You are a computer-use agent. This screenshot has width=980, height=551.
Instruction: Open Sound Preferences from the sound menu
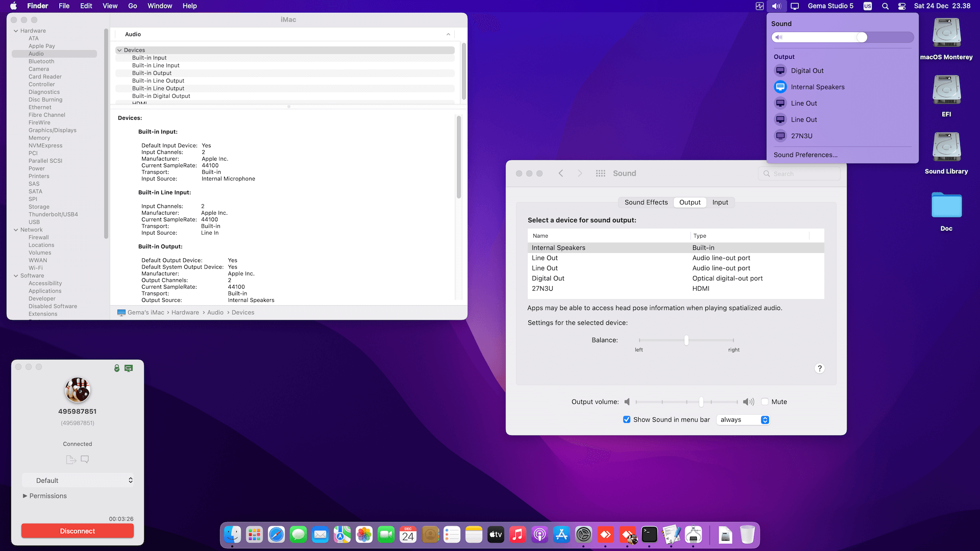coord(805,155)
